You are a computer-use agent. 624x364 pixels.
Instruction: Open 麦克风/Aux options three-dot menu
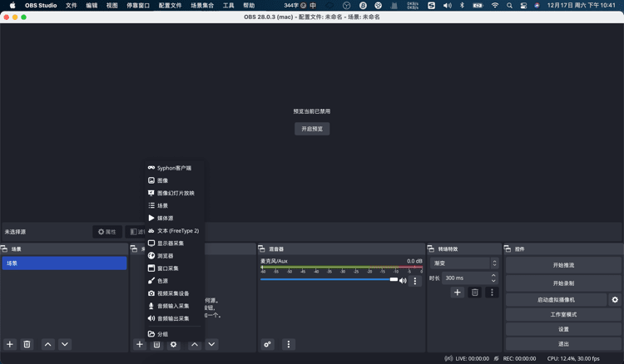[x=415, y=281]
